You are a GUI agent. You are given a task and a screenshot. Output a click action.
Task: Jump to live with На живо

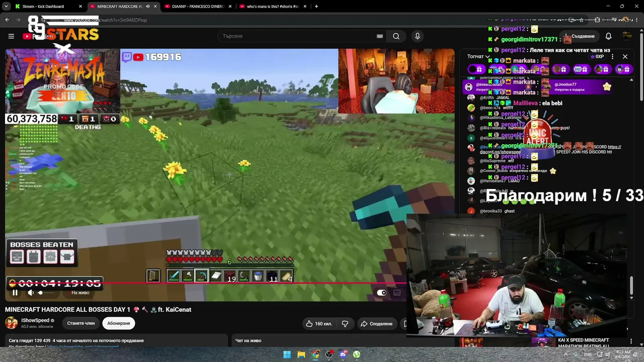(x=80, y=293)
